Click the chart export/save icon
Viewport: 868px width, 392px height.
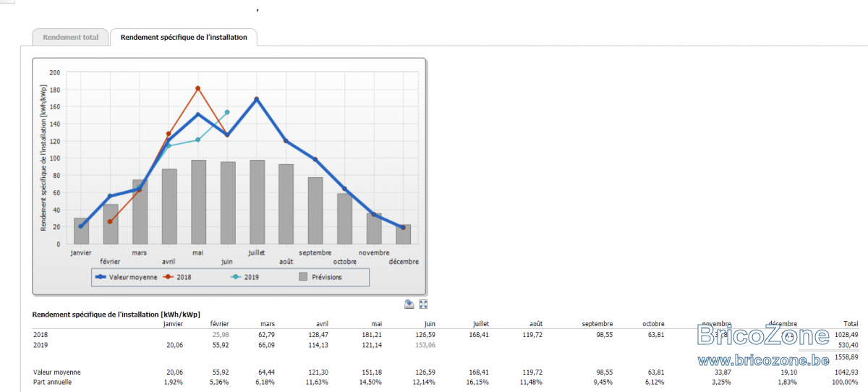tap(409, 304)
